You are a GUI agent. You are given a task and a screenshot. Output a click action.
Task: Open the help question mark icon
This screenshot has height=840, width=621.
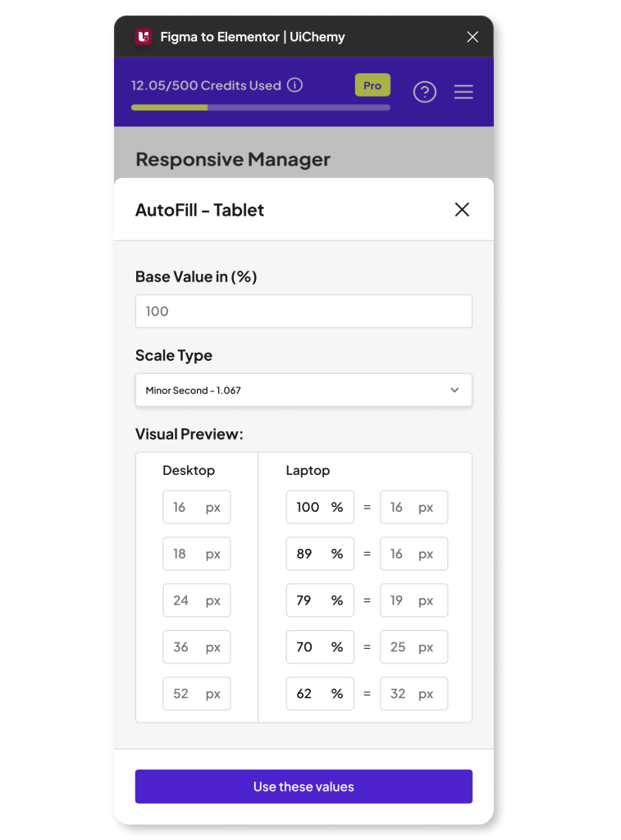tap(424, 92)
